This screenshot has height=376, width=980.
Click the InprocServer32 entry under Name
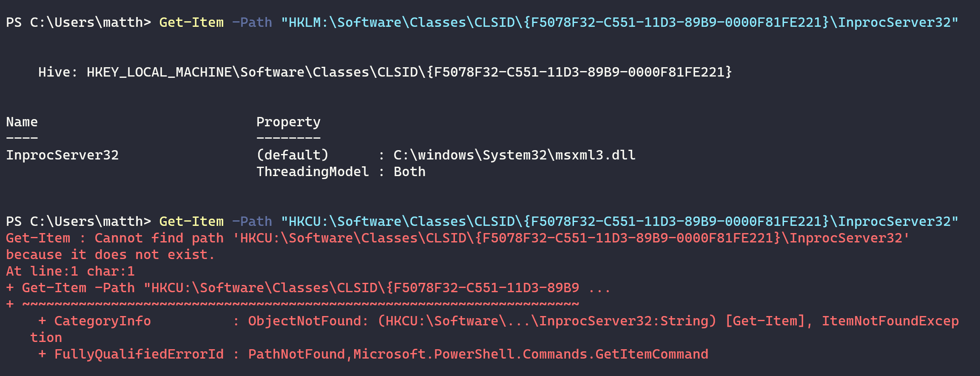(62, 155)
